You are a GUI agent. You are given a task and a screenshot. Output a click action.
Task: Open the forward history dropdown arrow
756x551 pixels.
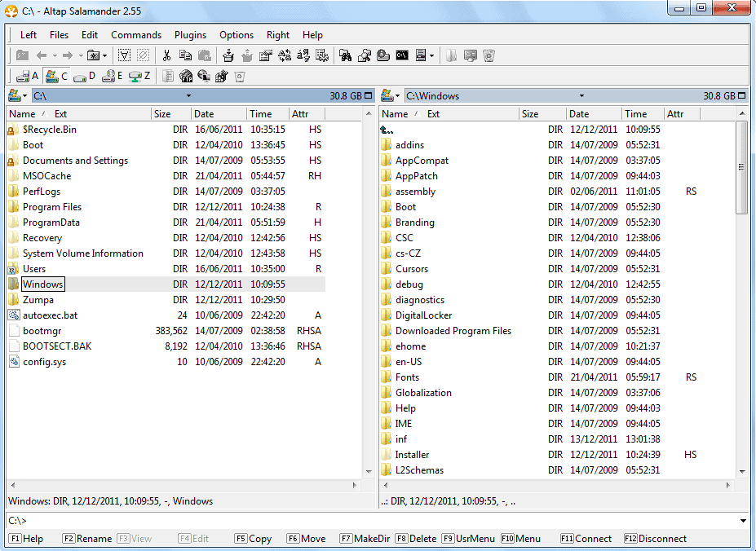tap(81, 55)
